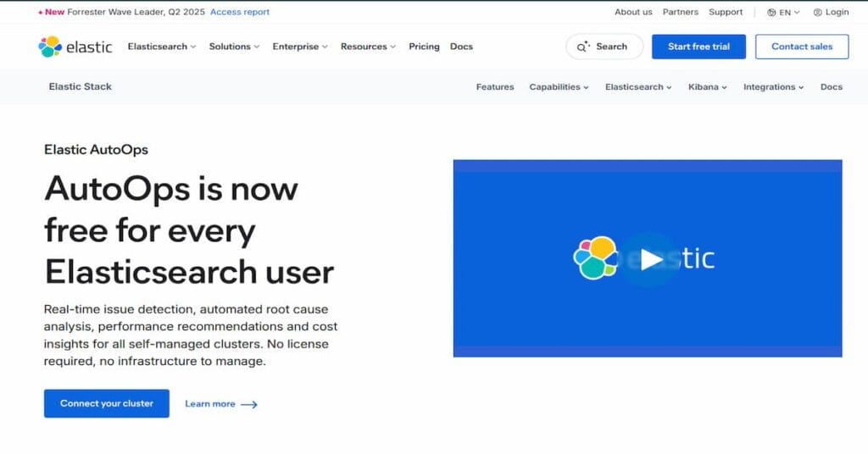Open the Kibana submenu
This screenshot has height=454, width=868.
click(x=708, y=86)
